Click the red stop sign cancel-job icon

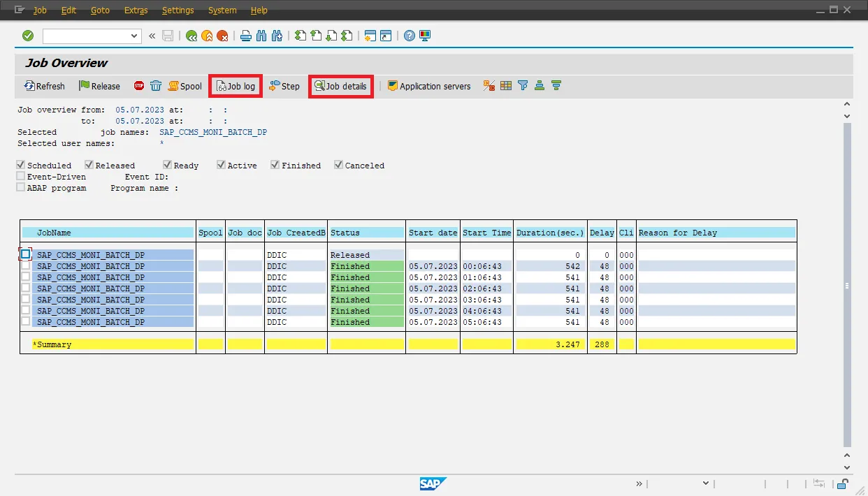click(139, 86)
